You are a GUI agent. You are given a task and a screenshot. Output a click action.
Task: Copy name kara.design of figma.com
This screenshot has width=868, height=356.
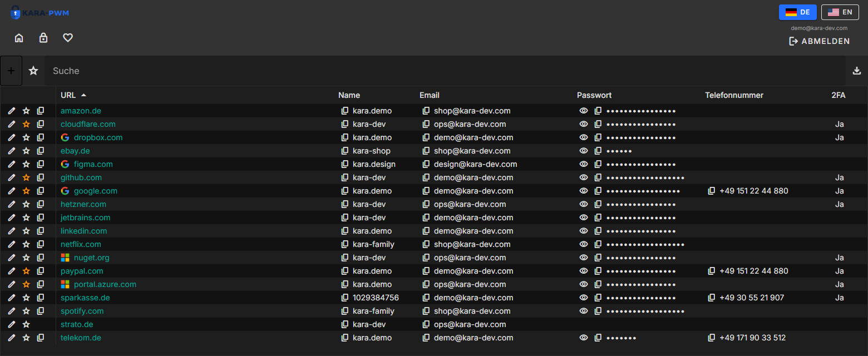[345, 164]
